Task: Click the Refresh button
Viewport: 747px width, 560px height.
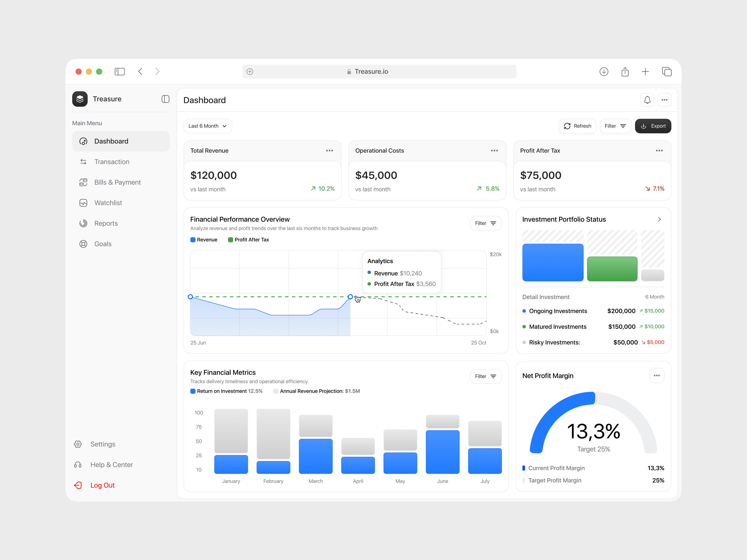Action: coord(578,126)
